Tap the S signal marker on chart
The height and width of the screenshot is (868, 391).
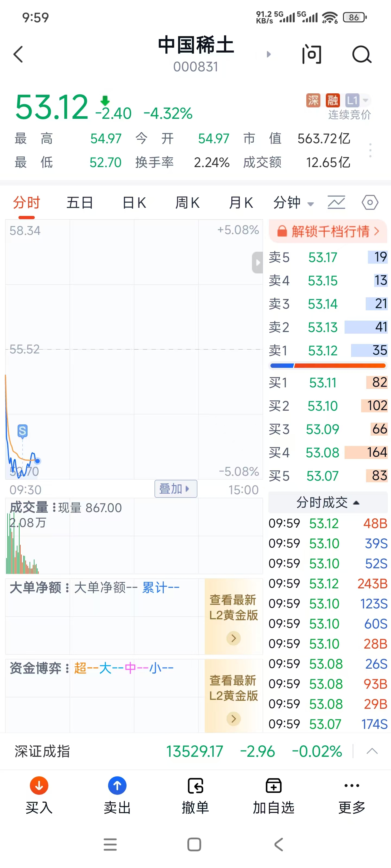22,431
